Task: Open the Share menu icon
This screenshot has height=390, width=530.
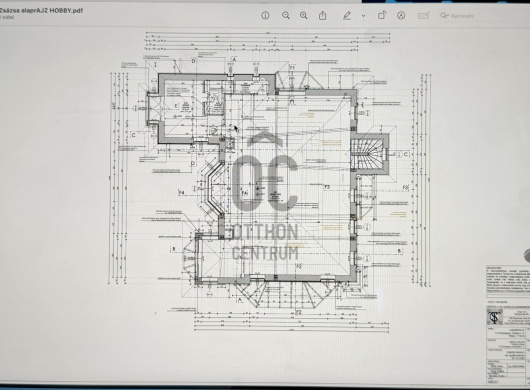Action: click(x=322, y=16)
